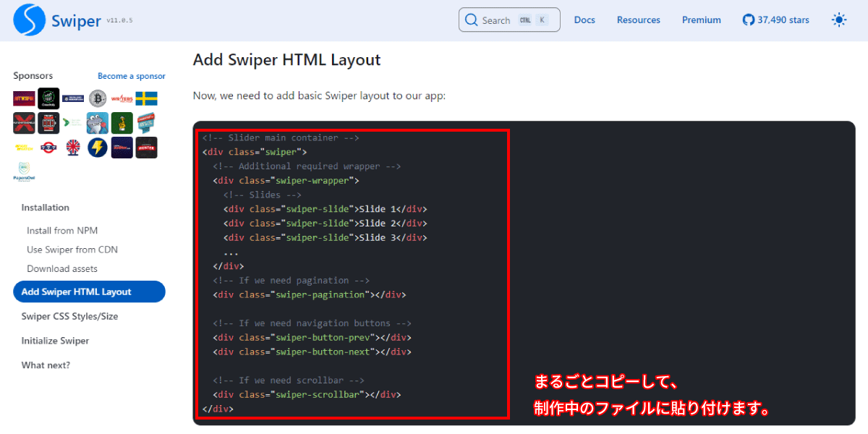Click the v11.0.5 version label
Screen dimensions: 868x434
(x=119, y=21)
